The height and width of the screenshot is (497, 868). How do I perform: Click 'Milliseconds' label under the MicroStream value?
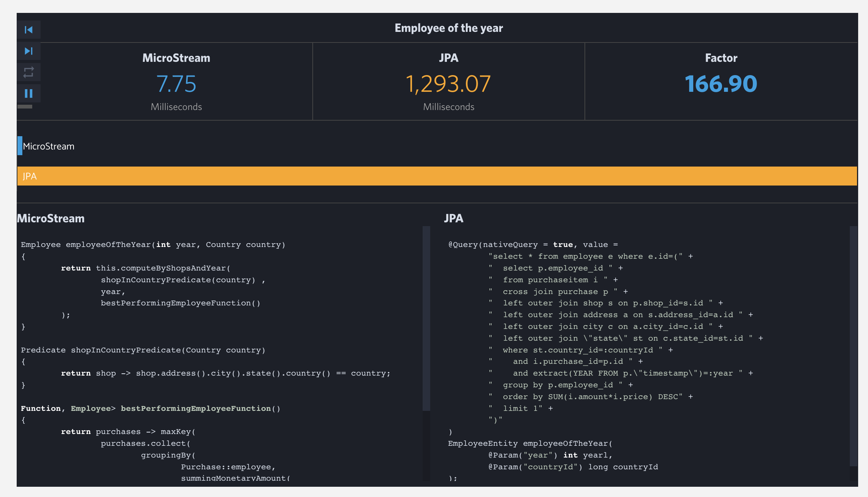(x=176, y=107)
